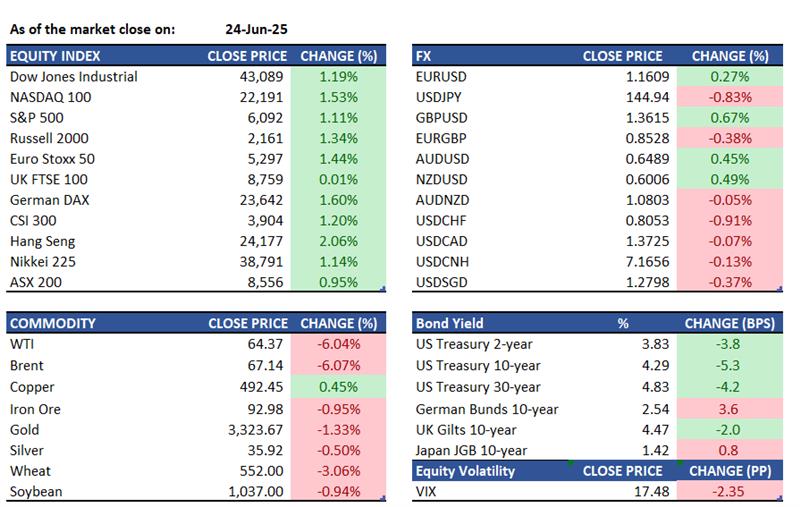800x507 pixels.
Task: Click the Gold close price 3,323.67
Action: click(255, 429)
